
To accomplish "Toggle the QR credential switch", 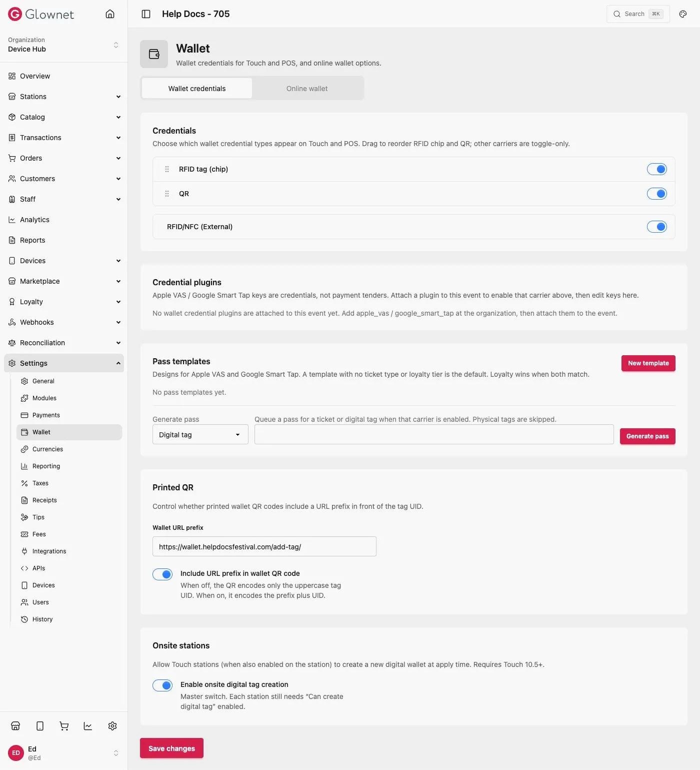I will pos(657,194).
